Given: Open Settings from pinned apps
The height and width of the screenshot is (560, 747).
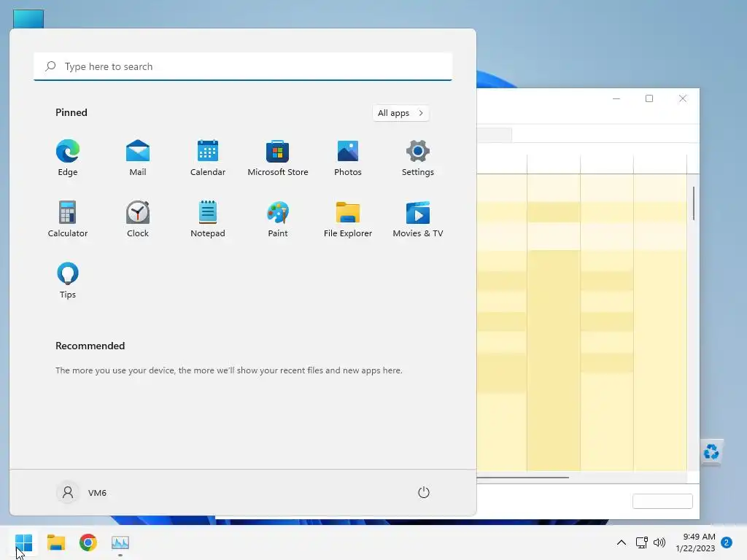Looking at the screenshot, I should point(418,158).
